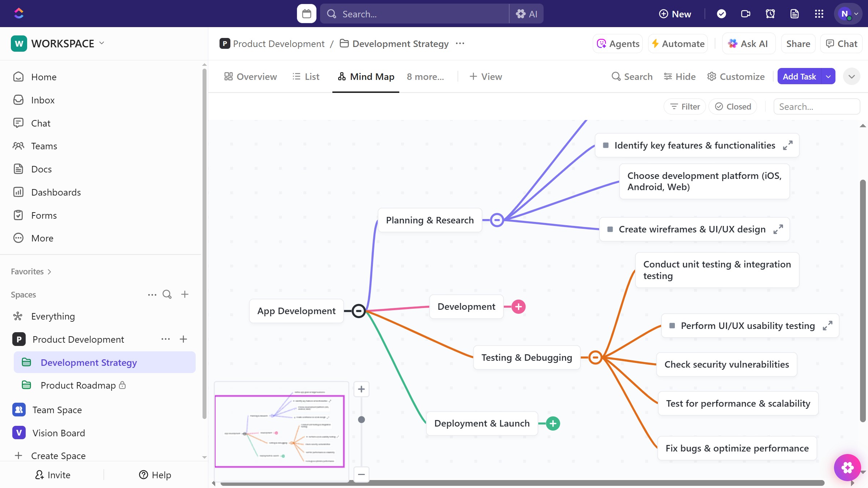Launch ClickUp AI from the search bar
The width and height of the screenshot is (868, 488).
[527, 13]
